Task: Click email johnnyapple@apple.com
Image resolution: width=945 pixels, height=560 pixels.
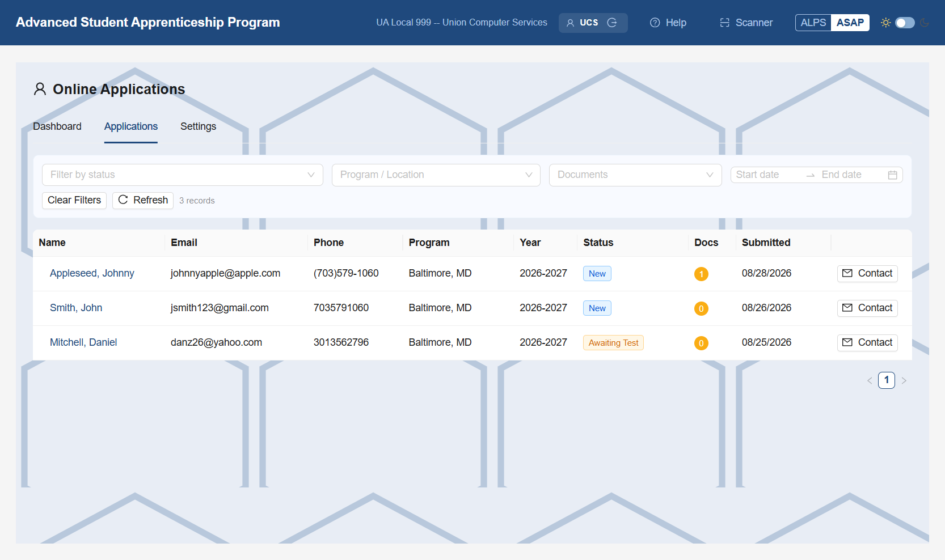Action: (225, 273)
